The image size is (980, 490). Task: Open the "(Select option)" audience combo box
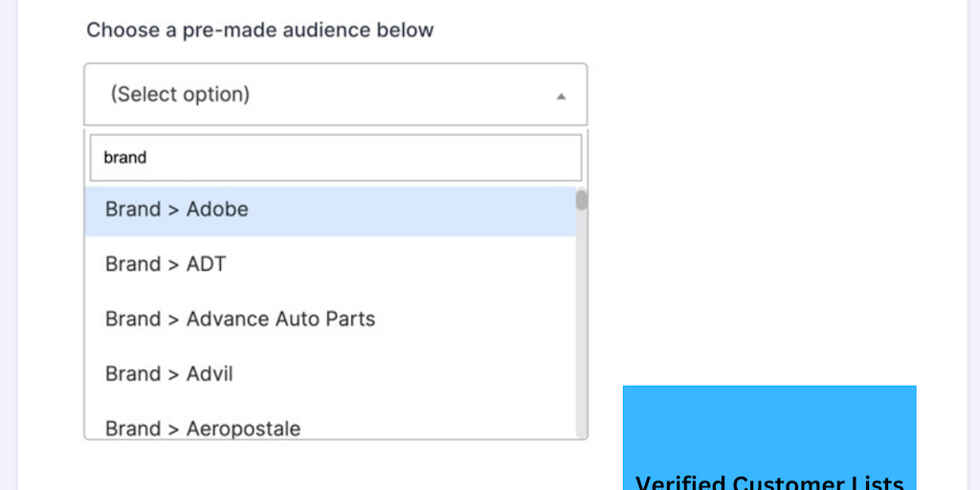[335, 95]
